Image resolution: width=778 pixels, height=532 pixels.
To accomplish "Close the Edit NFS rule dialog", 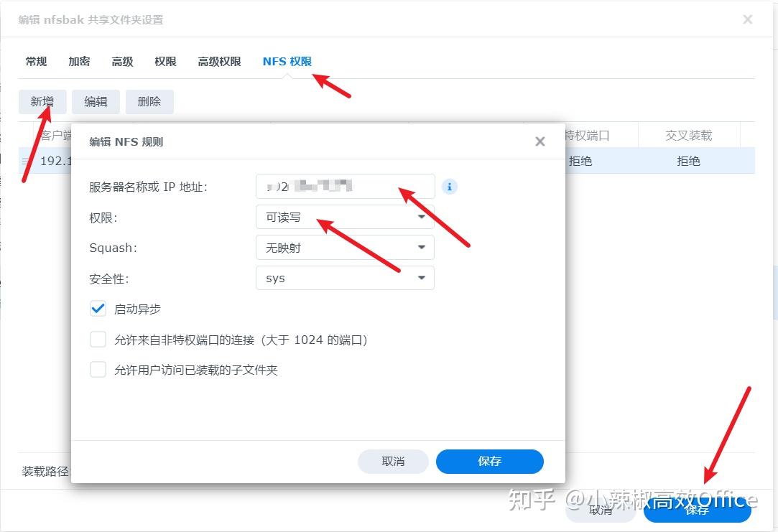I will point(540,142).
